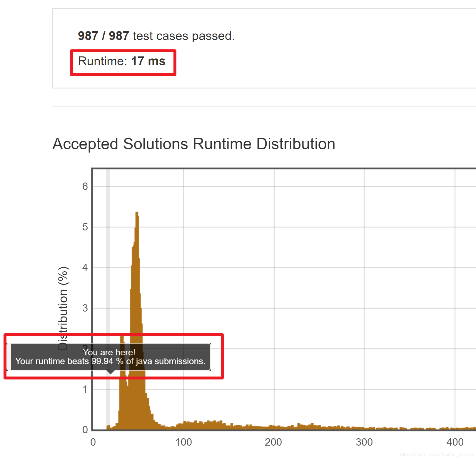Click the y-axis label '6'
The image size is (476, 460).
[85, 186]
